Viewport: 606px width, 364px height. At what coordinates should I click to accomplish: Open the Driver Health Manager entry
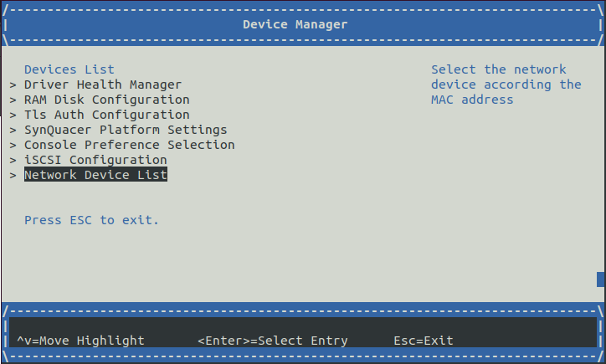coord(103,85)
